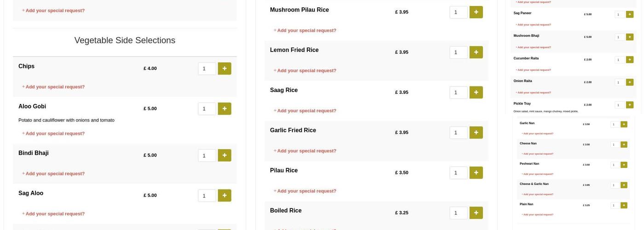The height and width of the screenshot is (230, 644).
Task: Click special request link for Pilau Rice
Action: coord(306,191)
